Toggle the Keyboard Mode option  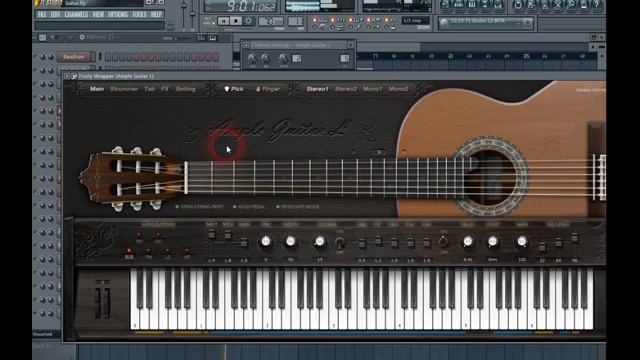tap(298, 207)
